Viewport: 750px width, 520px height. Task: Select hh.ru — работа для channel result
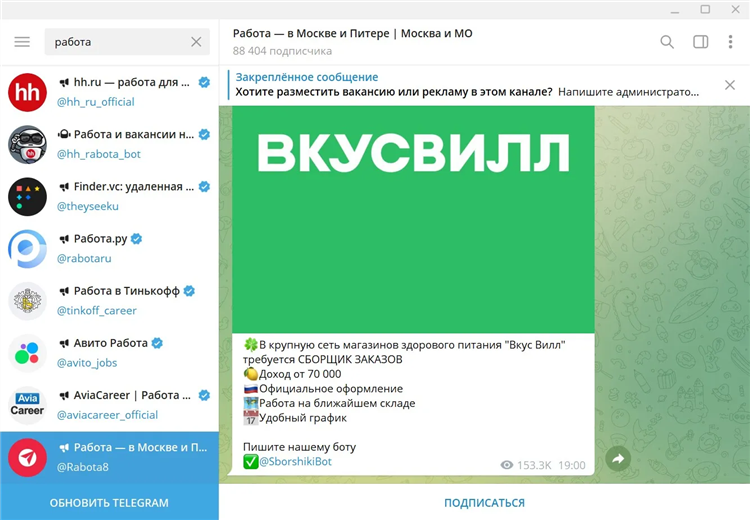[x=110, y=92]
